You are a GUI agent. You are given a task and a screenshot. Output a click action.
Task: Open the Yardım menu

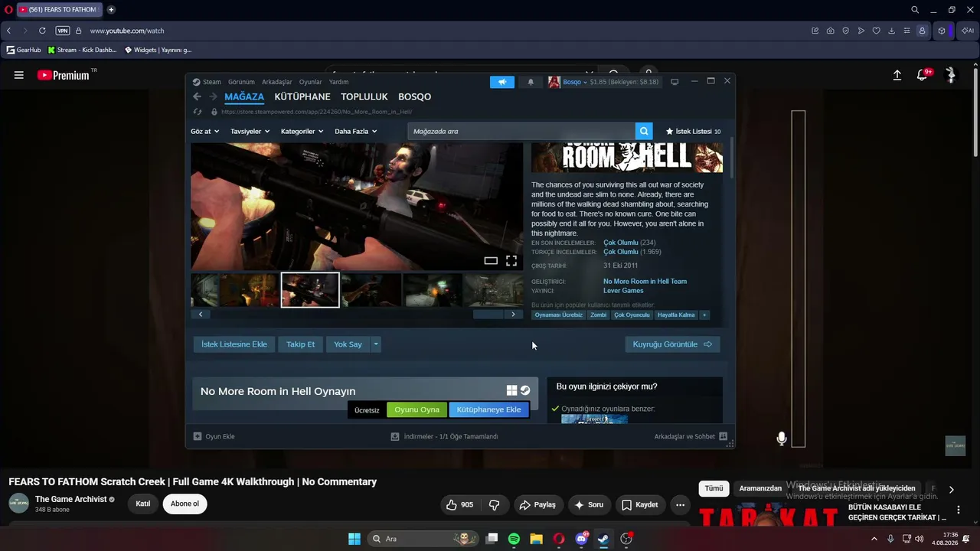(x=338, y=82)
